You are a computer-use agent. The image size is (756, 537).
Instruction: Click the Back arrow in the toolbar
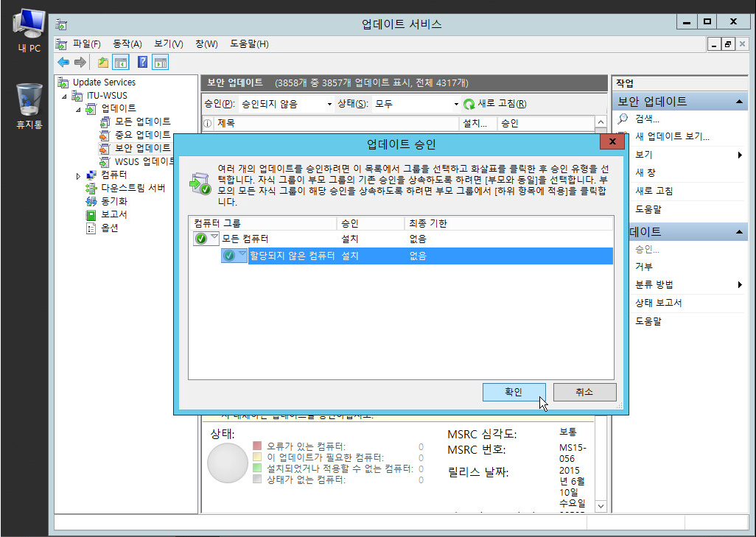63,63
